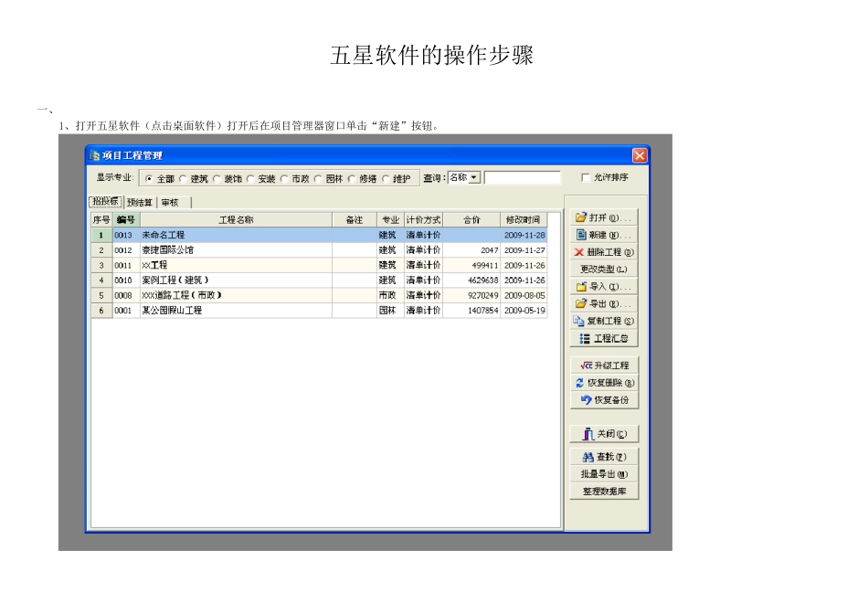Image resolution: width=868 pixels, height=614 pixels.
Task: Click the date 2009-11-27 cell
Action: (x=524, y=250)
